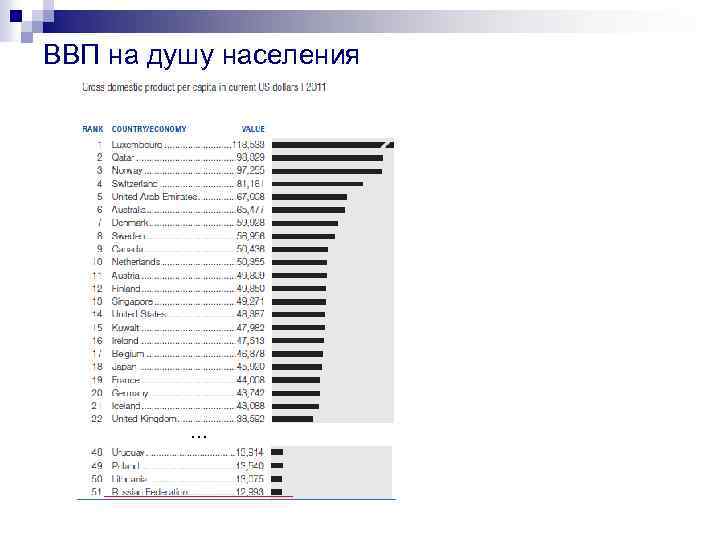The image size is (720, 540).
Task: Select the "Belgium" country name
Action: click(x=128, y=354)
